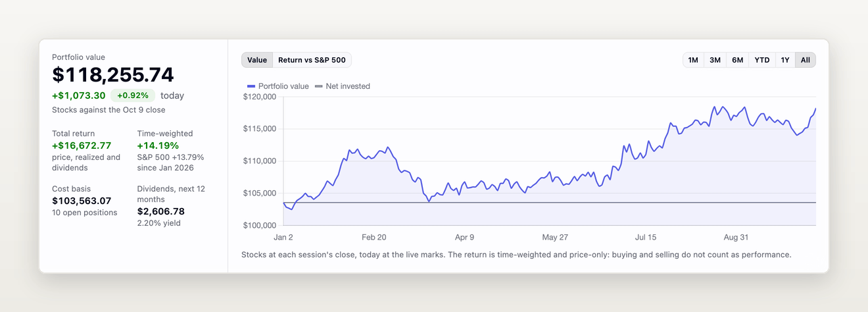Click the $110,000 y-axis label

(261, 161)
